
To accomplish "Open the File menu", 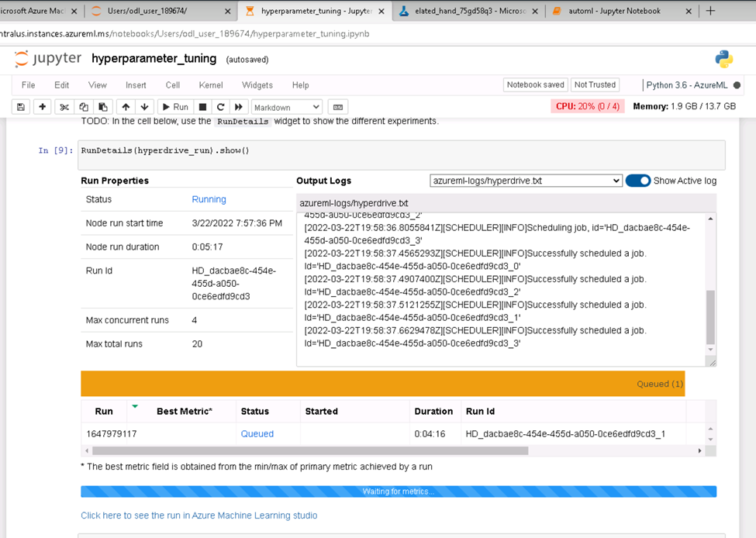I will pyautogui.click(x=29, y=85).
